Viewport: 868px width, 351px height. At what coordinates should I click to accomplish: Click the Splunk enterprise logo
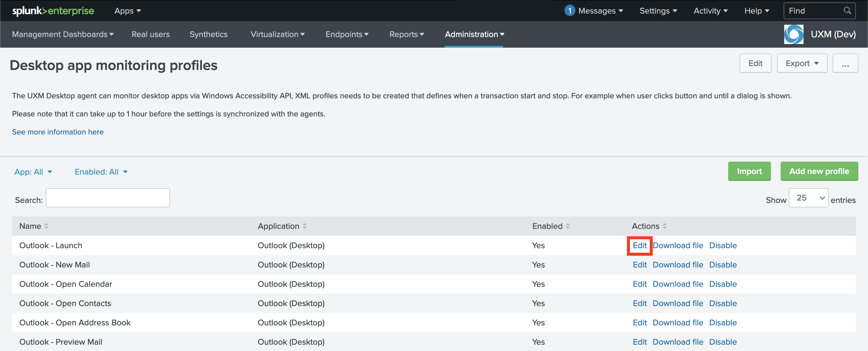[53, 11]
